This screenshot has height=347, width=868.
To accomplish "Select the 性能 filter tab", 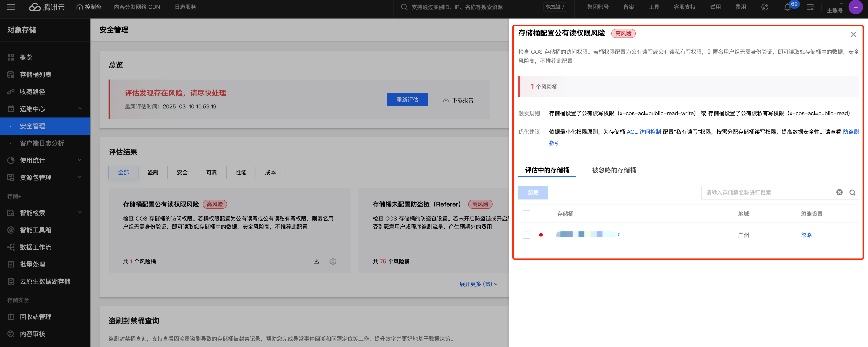I will tap(241, 172).
